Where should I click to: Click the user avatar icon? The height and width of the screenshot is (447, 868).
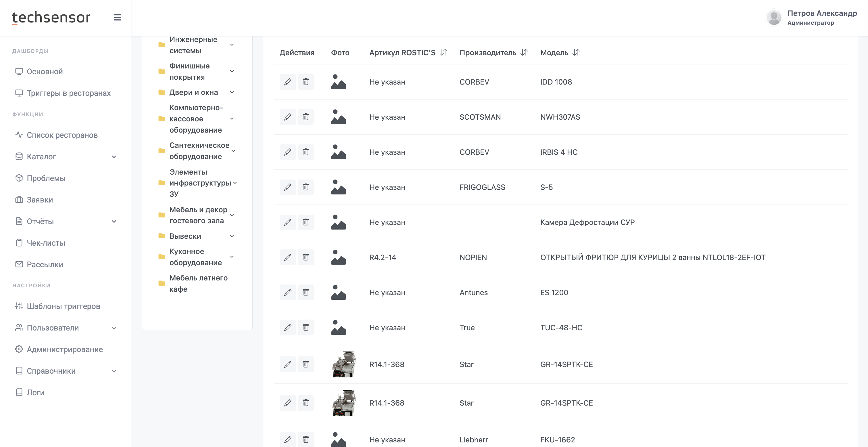tap(774, 18)
